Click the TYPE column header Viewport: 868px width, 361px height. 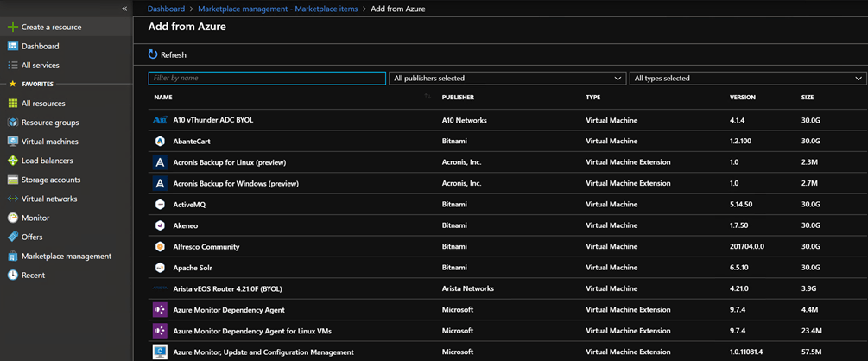tap(592, 98)
